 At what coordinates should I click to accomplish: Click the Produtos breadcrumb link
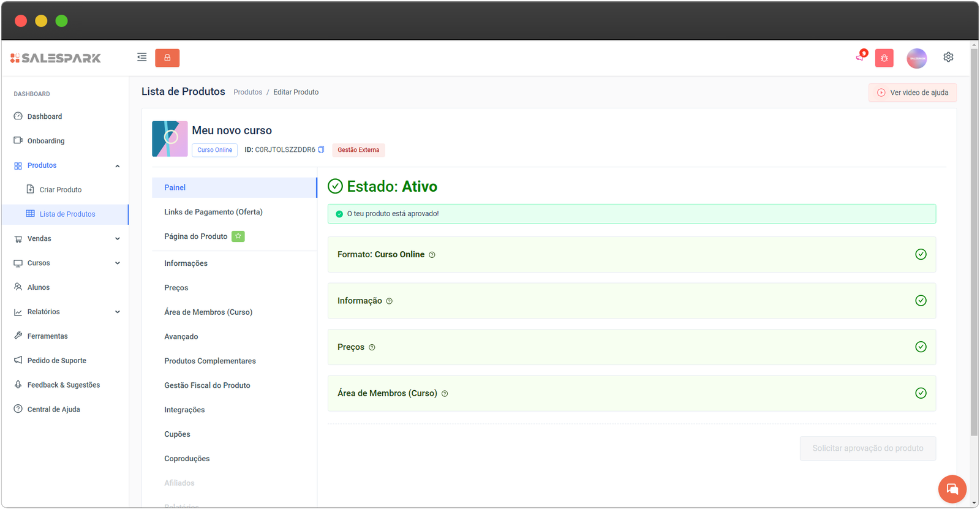click(247, 92)
